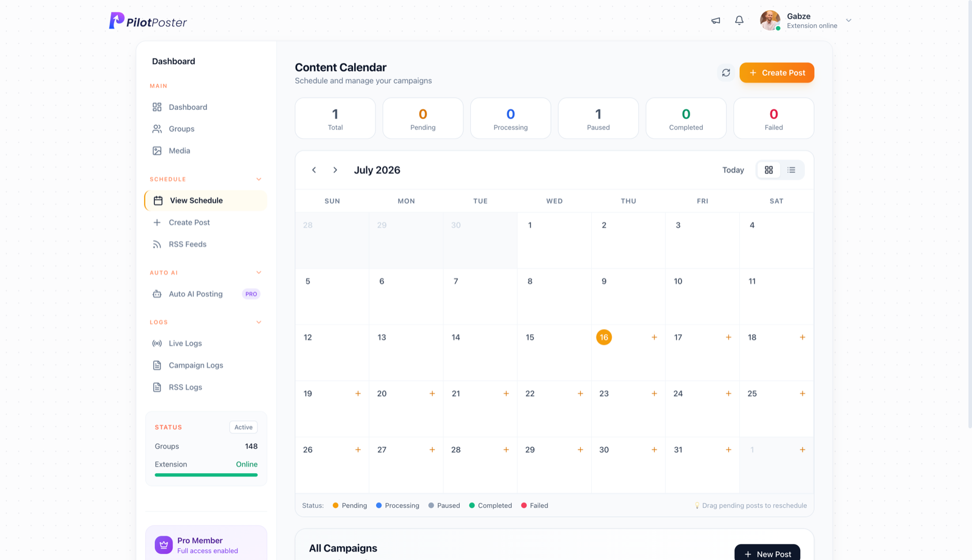972x560 pixels.
Task: Add a post on July 17
Action: (728, 337)
